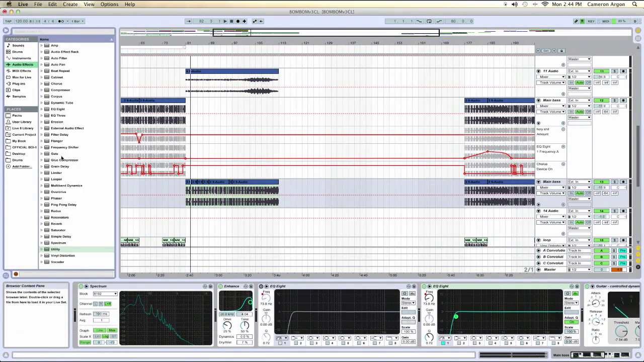Image resolution: width=644 pixels, height=362 pixels.
Task: Open the Edit menu
Action: pos(52,4)
